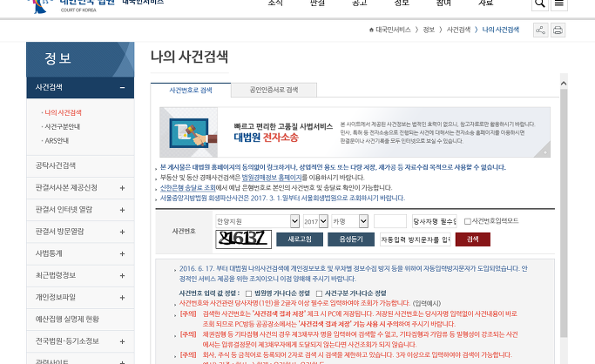Click the Court of Korea logo

tap(71, 5)
